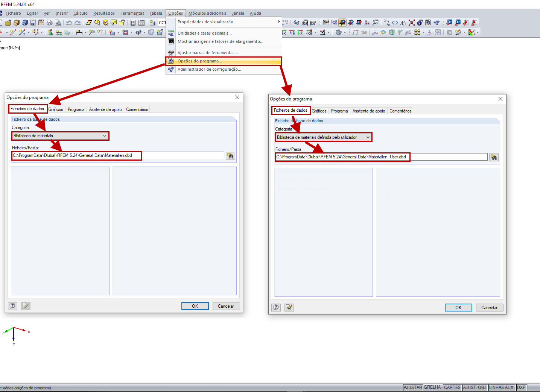
Task: Click the redo arrow icon
Action: [78, 23]
